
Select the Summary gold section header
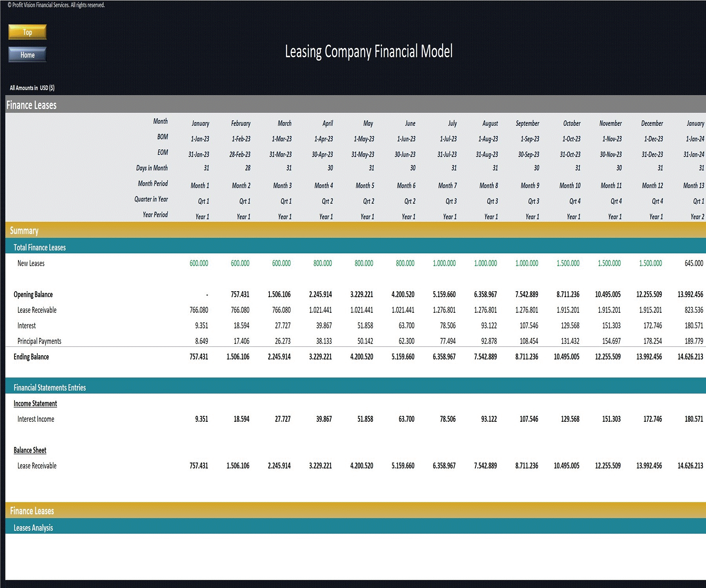click(x=356, y=230)
